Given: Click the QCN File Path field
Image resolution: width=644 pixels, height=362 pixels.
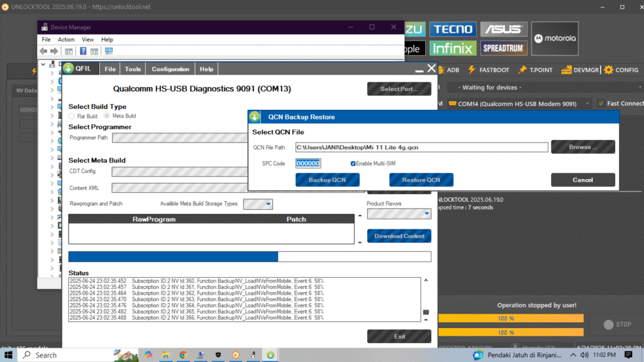Looking at the screenshot, I should coord(421,147).
